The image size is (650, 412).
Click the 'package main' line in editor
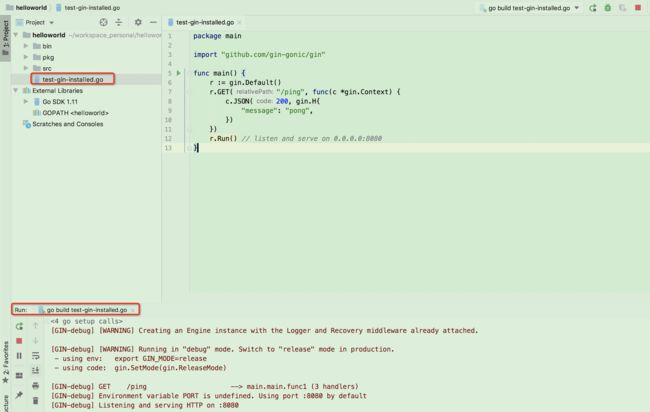pyautogui.click(x=217, y=36)
